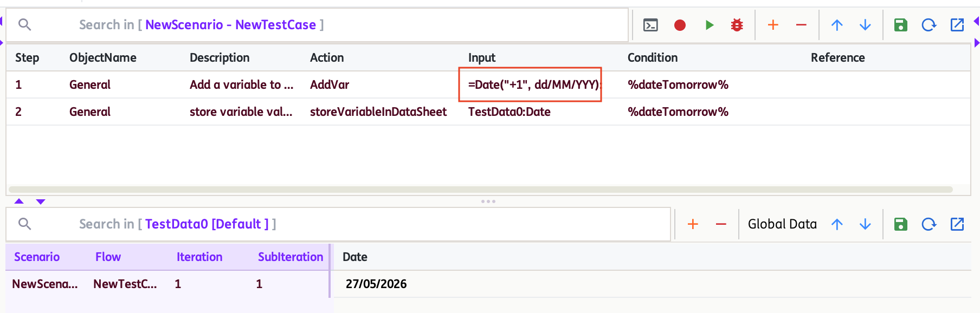Screen dimensions: 980x313
Task: Select the 27/05/2026 date value
Action: [376, 284]
